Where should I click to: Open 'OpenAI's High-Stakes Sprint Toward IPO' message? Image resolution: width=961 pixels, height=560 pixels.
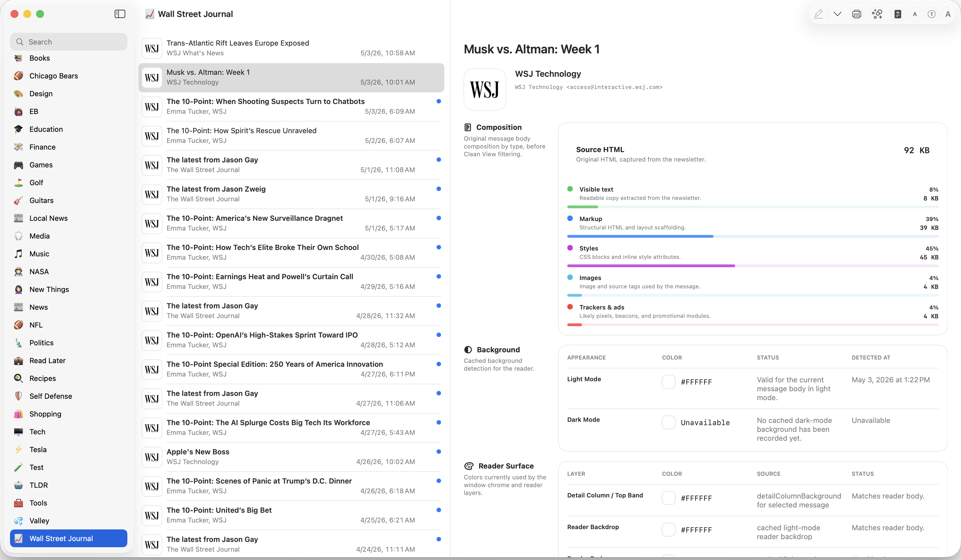coord(291,340)
